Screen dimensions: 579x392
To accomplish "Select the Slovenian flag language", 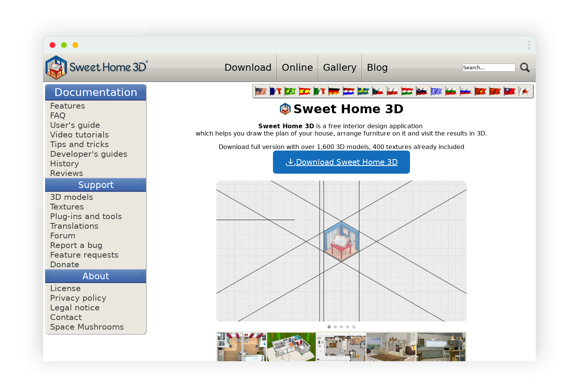I will tap(422, 91).
